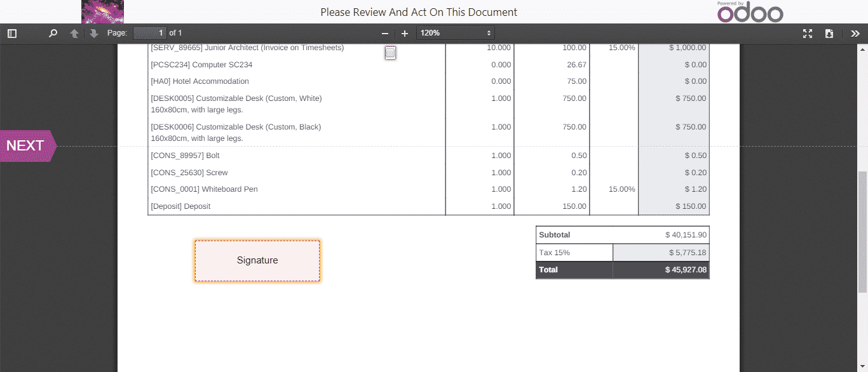Toggle the PDF viewer sidebar
The width and height of the screenshot is (868, 372).
pos(12,34)
